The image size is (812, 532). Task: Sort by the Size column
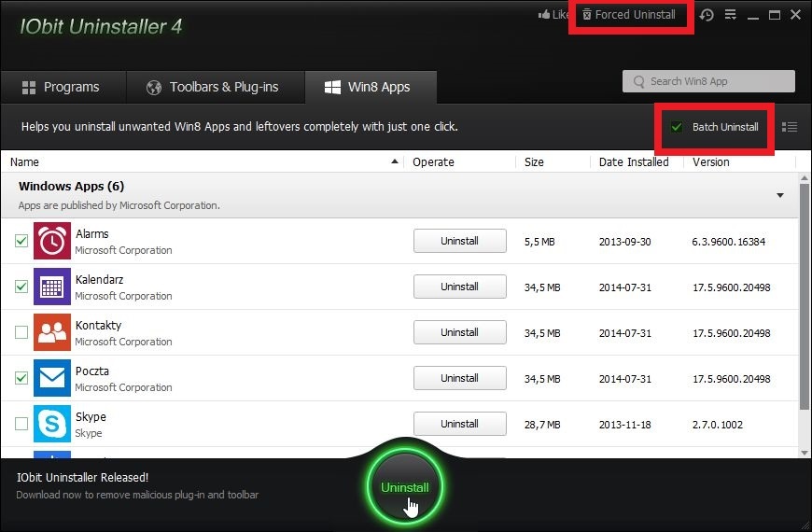pos(534,162)
